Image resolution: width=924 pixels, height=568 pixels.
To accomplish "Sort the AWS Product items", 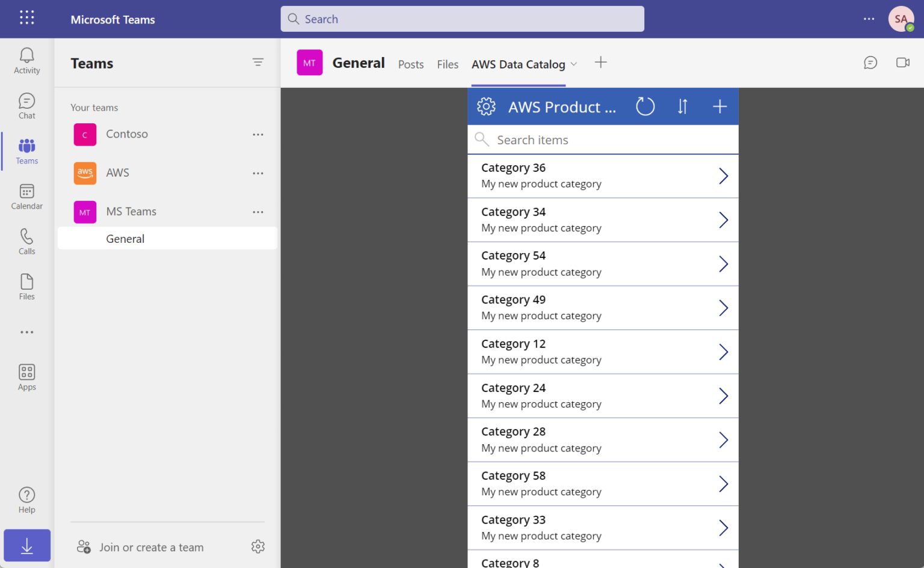I will coord(682,106).
